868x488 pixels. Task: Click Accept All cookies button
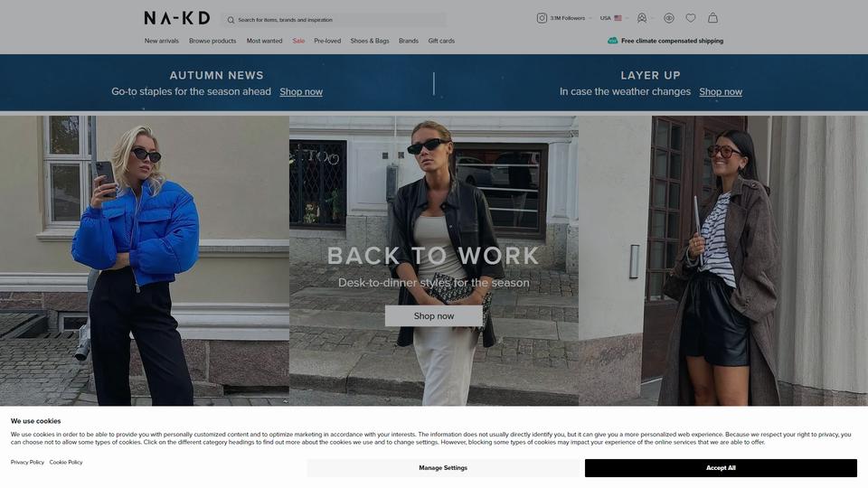tap(721, 468)
